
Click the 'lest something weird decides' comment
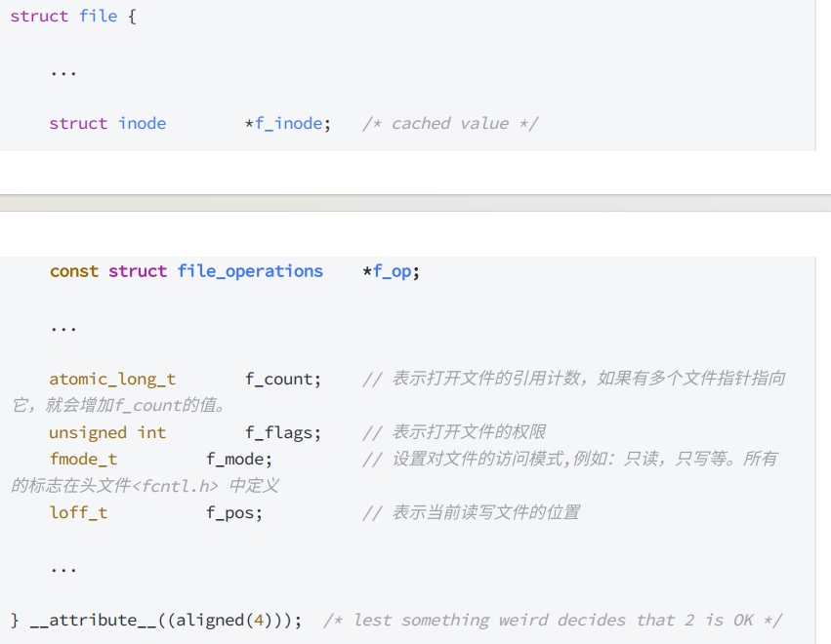coord(554,621)
